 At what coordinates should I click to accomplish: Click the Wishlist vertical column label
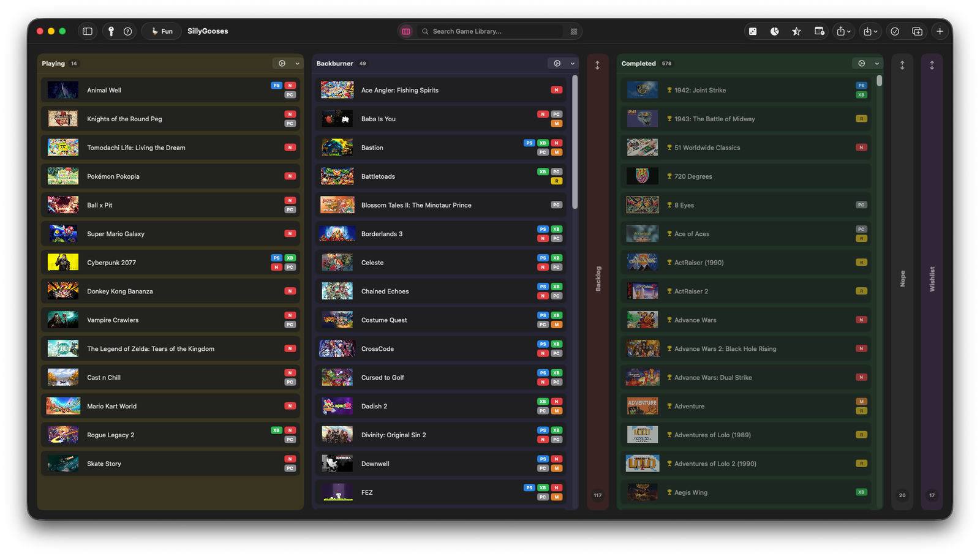(932, 279)
